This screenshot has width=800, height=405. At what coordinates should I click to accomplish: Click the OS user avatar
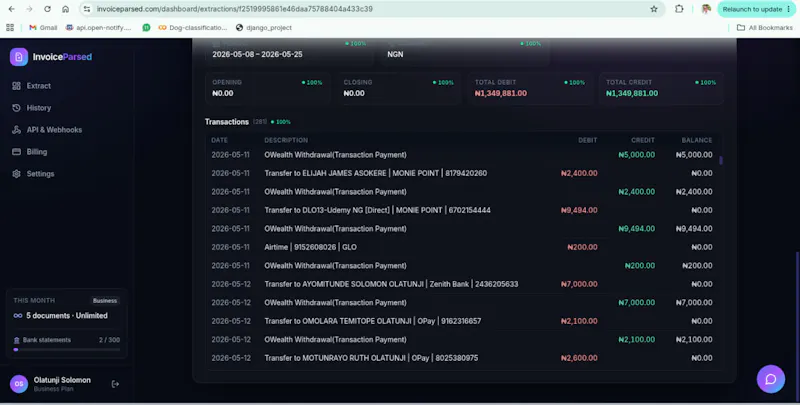coord(19,384)
